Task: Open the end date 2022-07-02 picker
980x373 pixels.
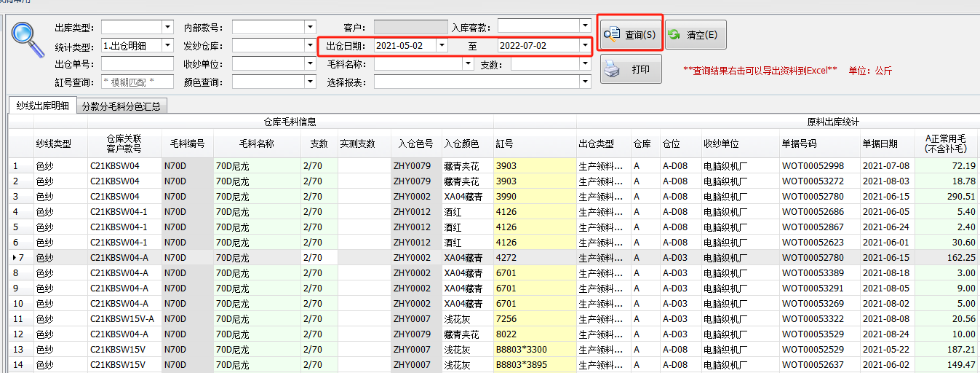Action: [586, 45]
